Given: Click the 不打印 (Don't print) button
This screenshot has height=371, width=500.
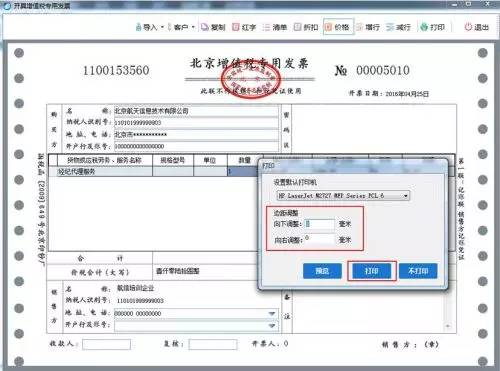Looking at the screenshot, I should coord(418,271).
